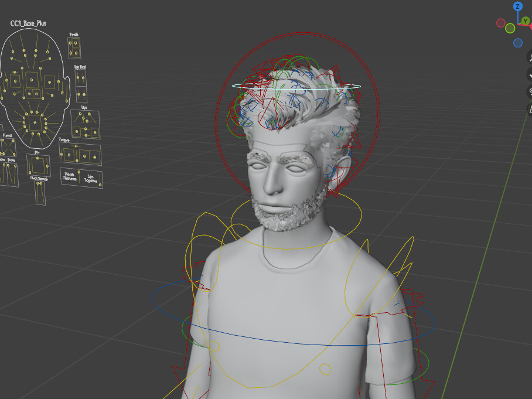Select the light blue halo ring above hair
Viewport: 532px width, 399px height.
coord(296,86)
